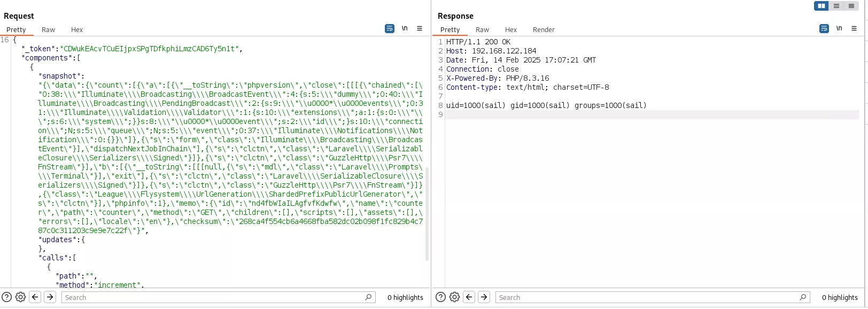Viewport: 868px width, 309px height.
Task: Open Request search help icon
Action: coord(7,297)
